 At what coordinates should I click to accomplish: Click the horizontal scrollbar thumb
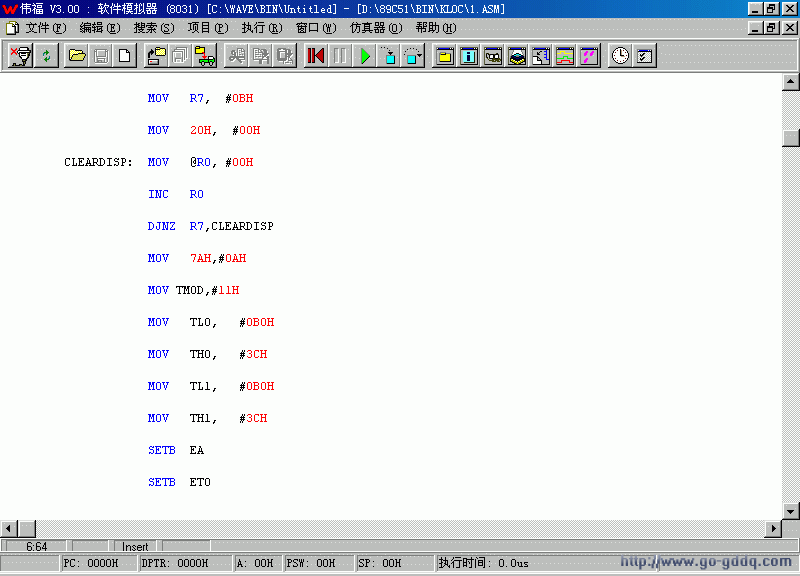(27, 529)
